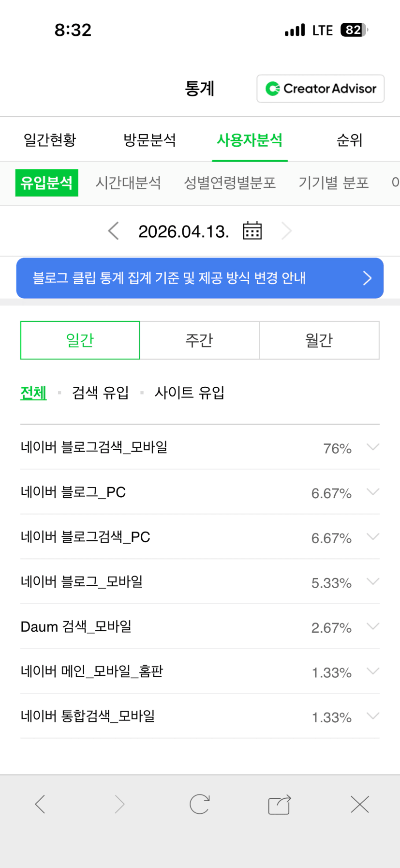This screenshot has width=400, height=868.
Task: Switch period to 월간
Action: pyautogui.click(x=319, y=340)
